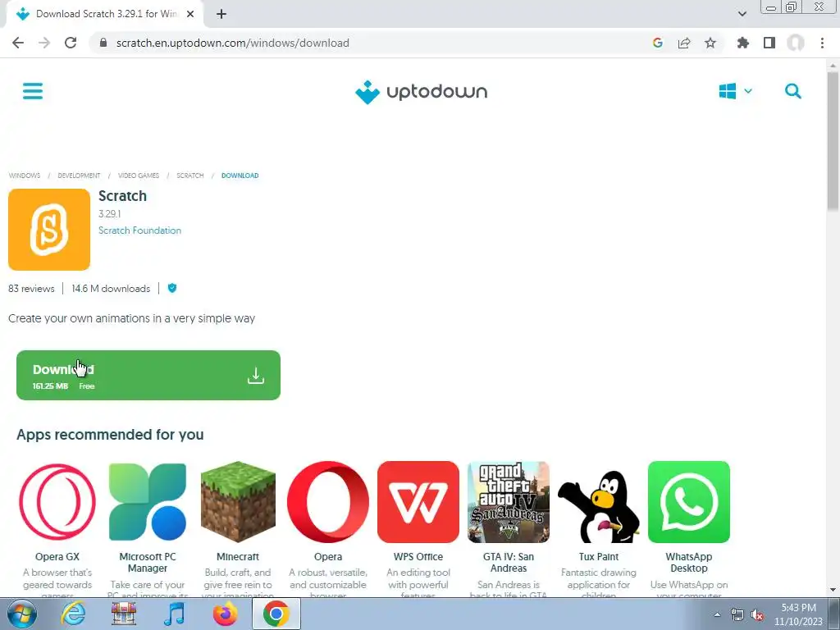The height and width of the screenshot is (630, 840).
Task: Click the address bar URL
Action: tap(232, 43)
